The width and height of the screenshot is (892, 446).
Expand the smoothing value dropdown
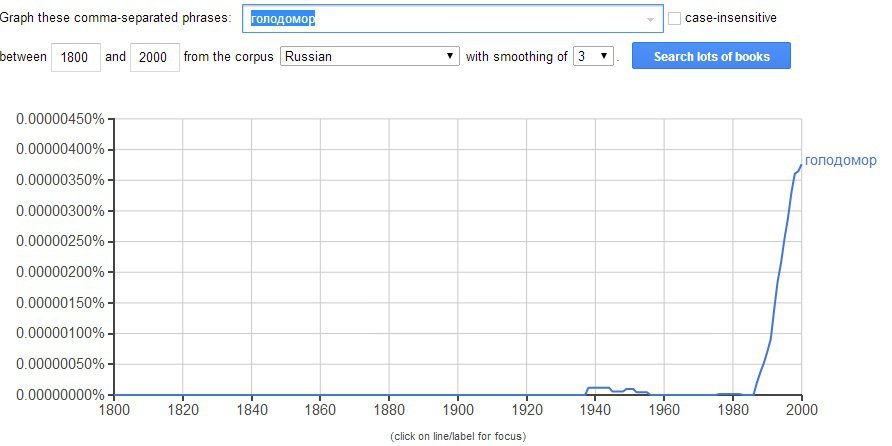click(x=593, y=57)
